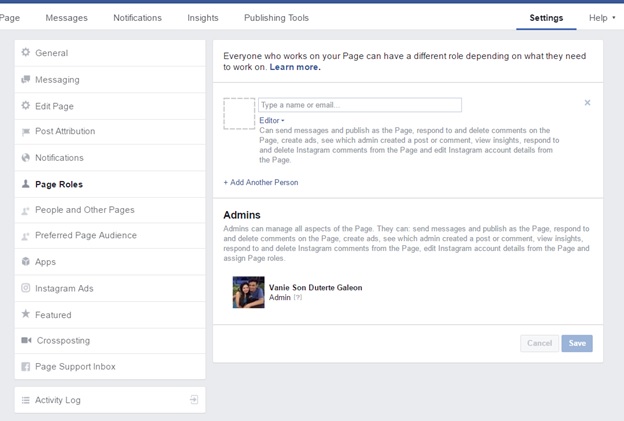Click the Admin role help question mark
Screen dimensions: 624x421
tap(298, 297)
